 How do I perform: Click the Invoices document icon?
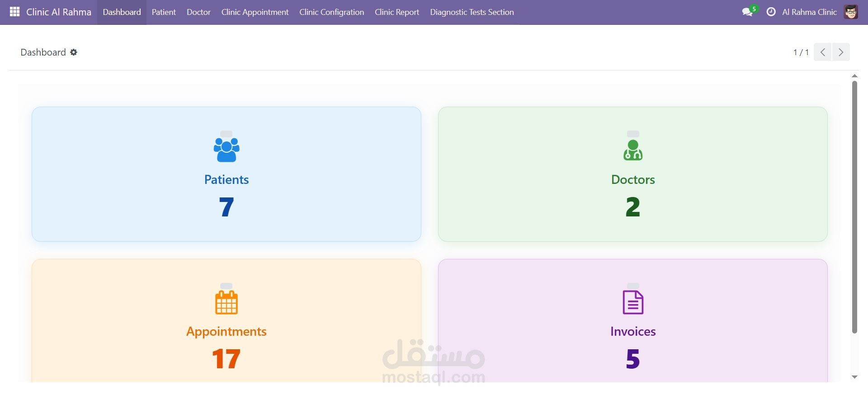[x=633, y=302]
